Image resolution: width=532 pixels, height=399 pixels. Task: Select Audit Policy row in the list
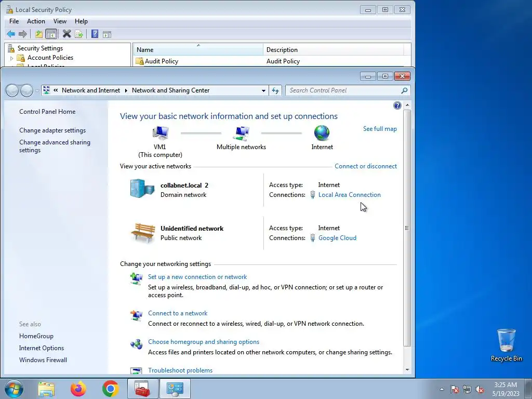pyautogui.click(x=269, y=61)
